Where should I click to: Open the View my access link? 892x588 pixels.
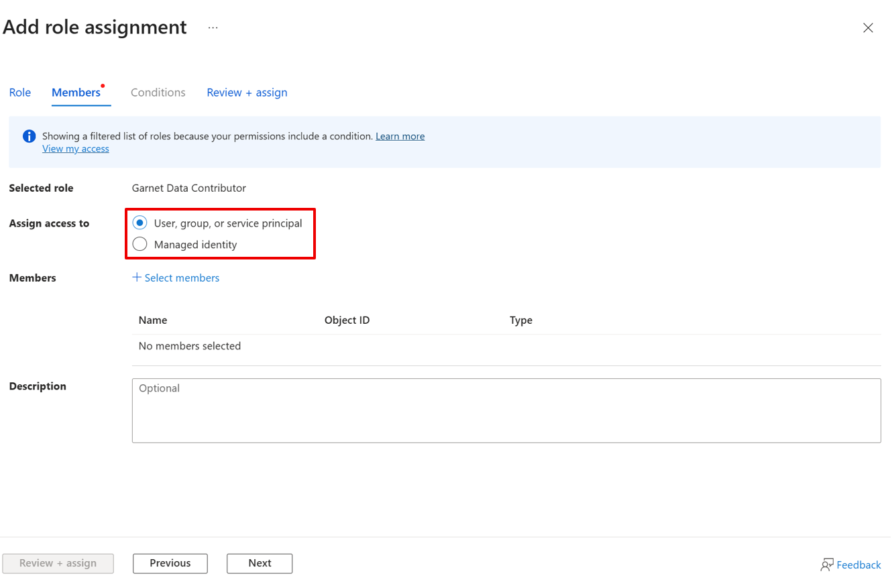point(75,148)
